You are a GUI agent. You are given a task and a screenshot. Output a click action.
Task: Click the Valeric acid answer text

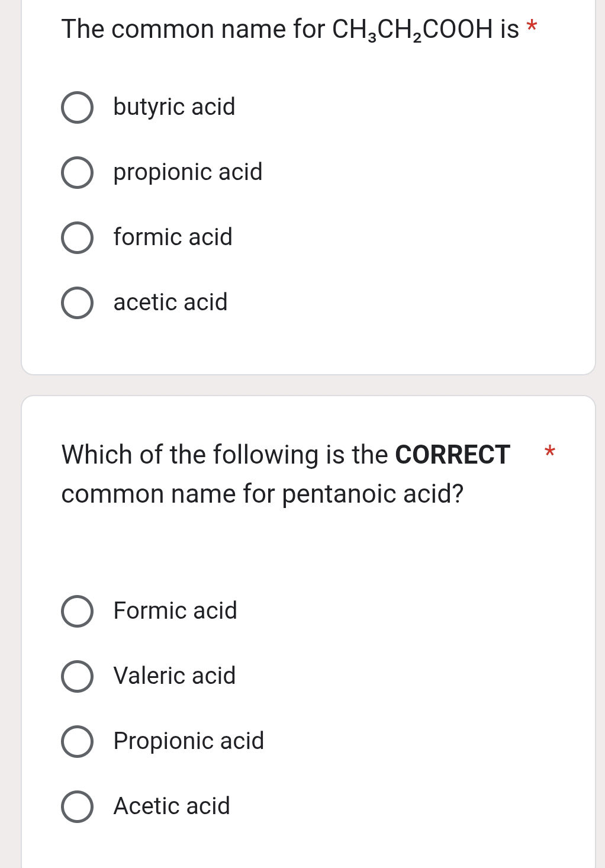click(x=173, y=677)
